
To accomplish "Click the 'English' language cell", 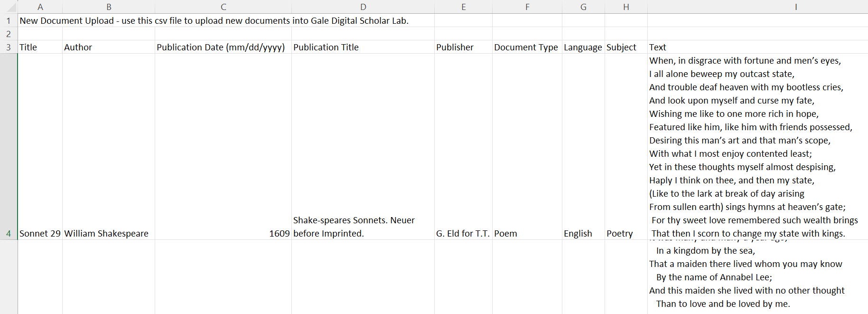I will (x=583, y=147).
